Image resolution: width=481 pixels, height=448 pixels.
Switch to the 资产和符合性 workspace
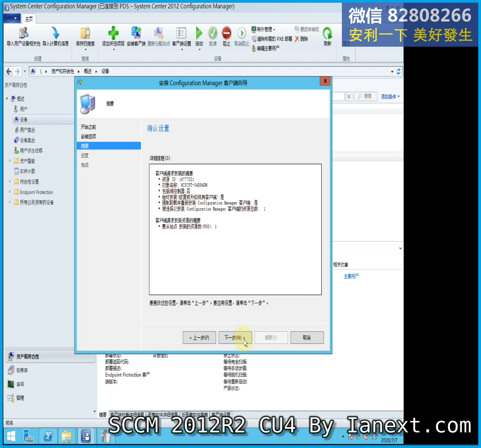[x=50, y=356]
